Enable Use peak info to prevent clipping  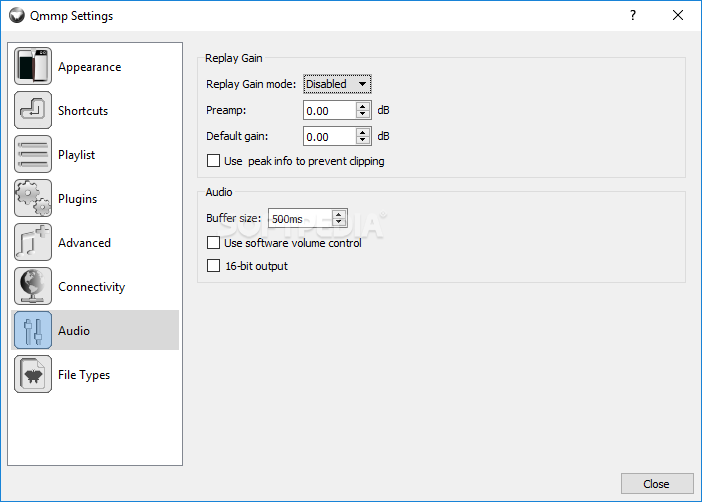tap(214, 161)
